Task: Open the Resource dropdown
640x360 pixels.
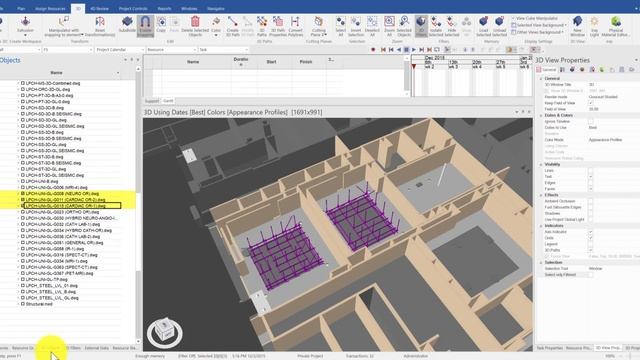Action: pyautogui.click(x=171, y=49)
